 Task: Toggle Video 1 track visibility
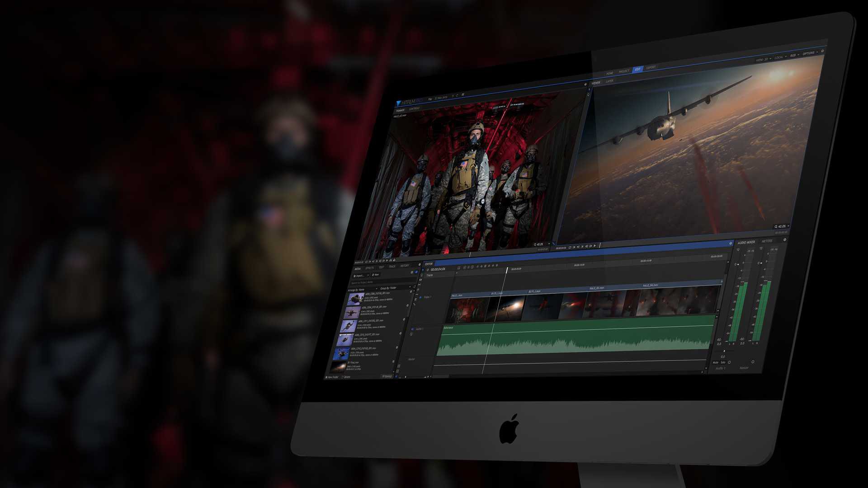coord(420,298)
